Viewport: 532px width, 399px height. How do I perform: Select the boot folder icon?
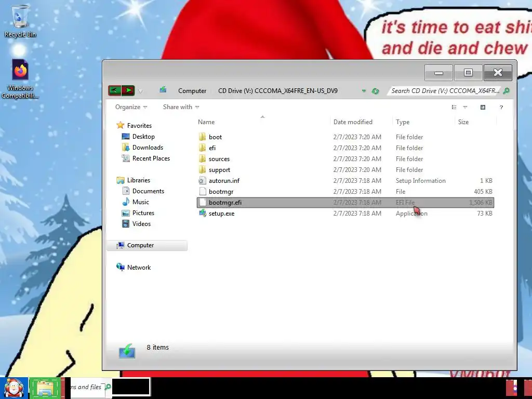click(x=202, y=137)
